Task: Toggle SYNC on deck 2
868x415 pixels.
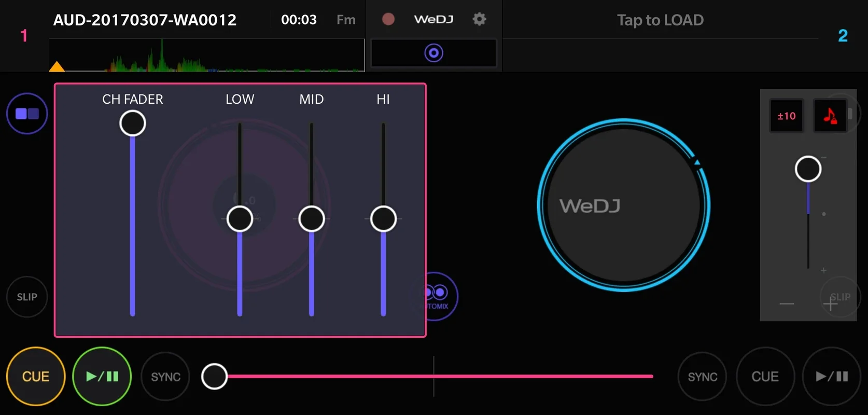Action: click(x=703, y=377)
